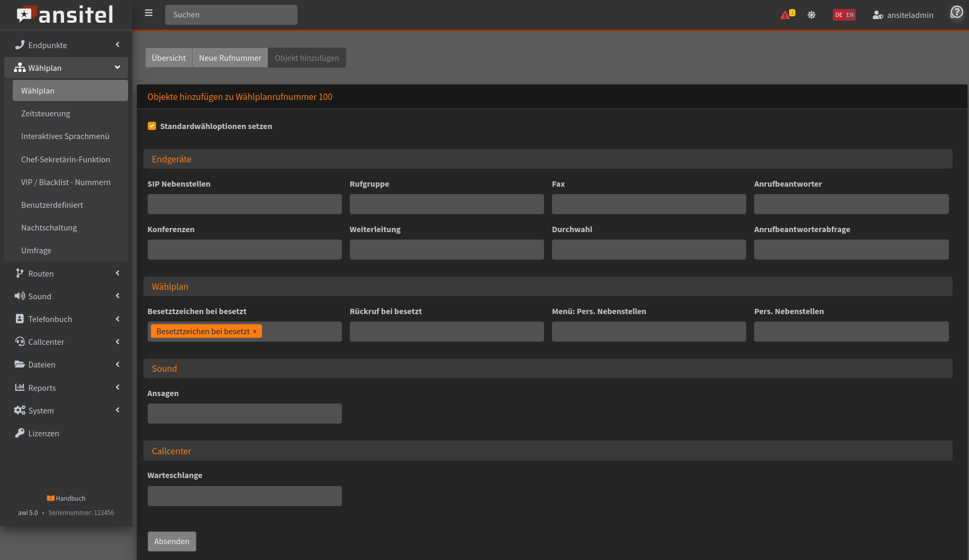
Task: Uncheck Standardwähloptionen setzen checkbox
Action: pyautogui.click(x=152, y=126)
